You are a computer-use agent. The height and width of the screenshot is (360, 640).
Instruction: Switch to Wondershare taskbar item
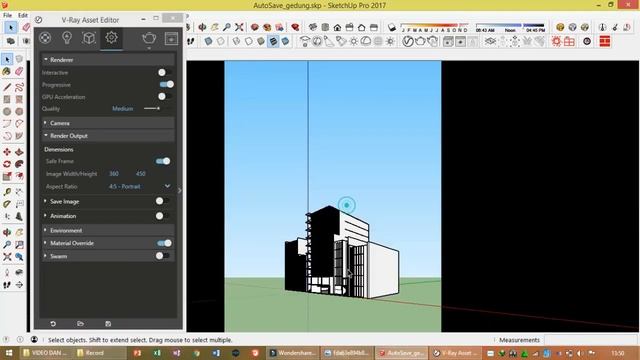coord(293,353)
